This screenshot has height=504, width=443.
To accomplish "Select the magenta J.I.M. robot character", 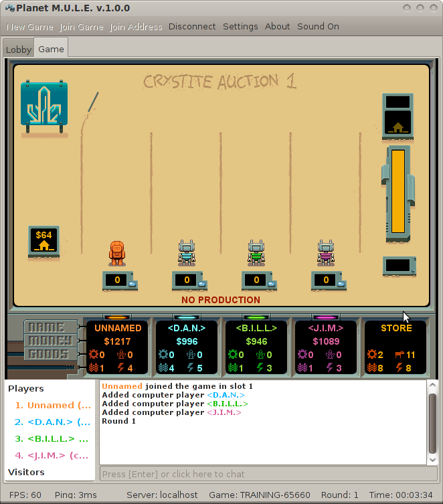I will click(326, 252).
